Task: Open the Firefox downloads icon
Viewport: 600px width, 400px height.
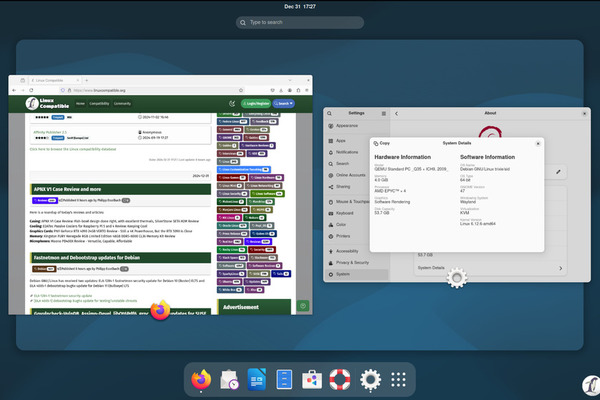Action: (281, 90)
